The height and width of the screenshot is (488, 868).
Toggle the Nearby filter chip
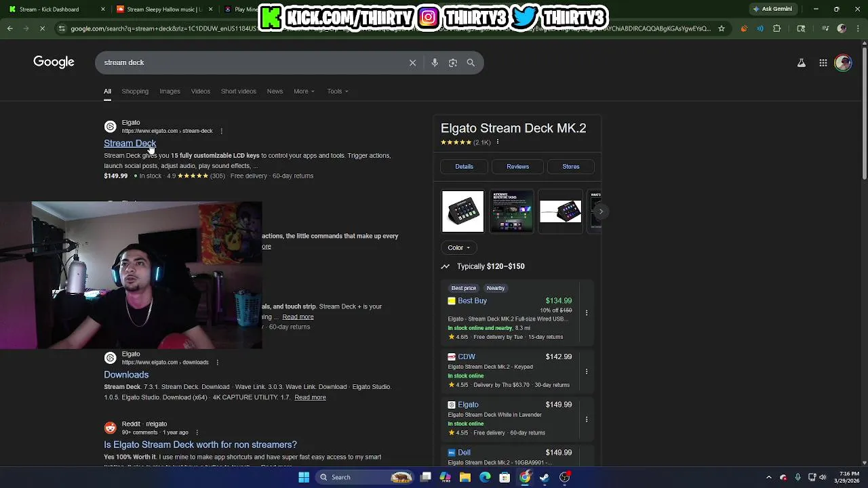(x=496, y=288)
